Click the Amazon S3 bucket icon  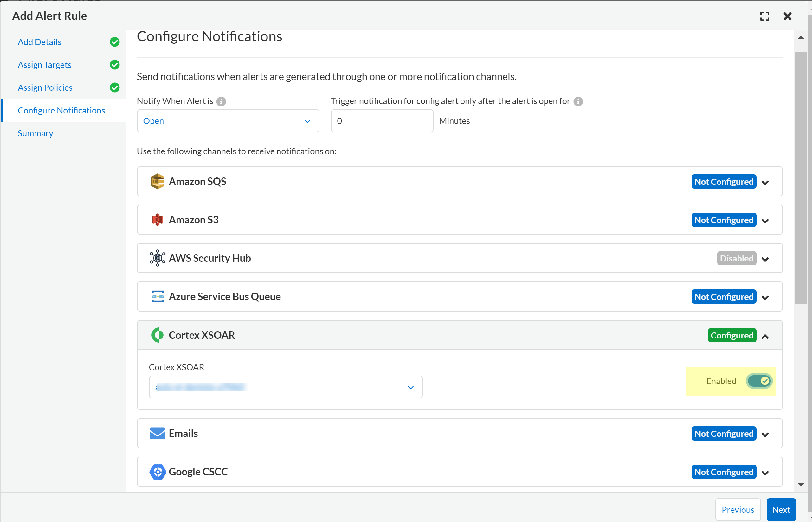(157, 220)
